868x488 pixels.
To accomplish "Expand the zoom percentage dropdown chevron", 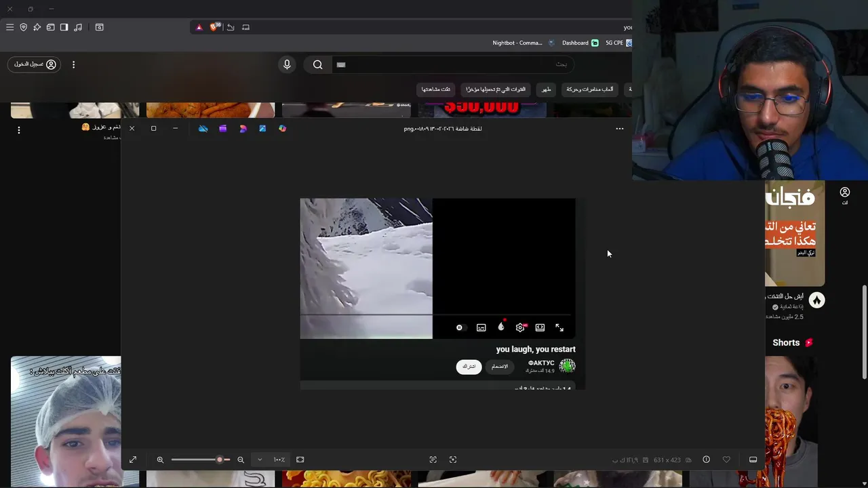I will 260,460.
